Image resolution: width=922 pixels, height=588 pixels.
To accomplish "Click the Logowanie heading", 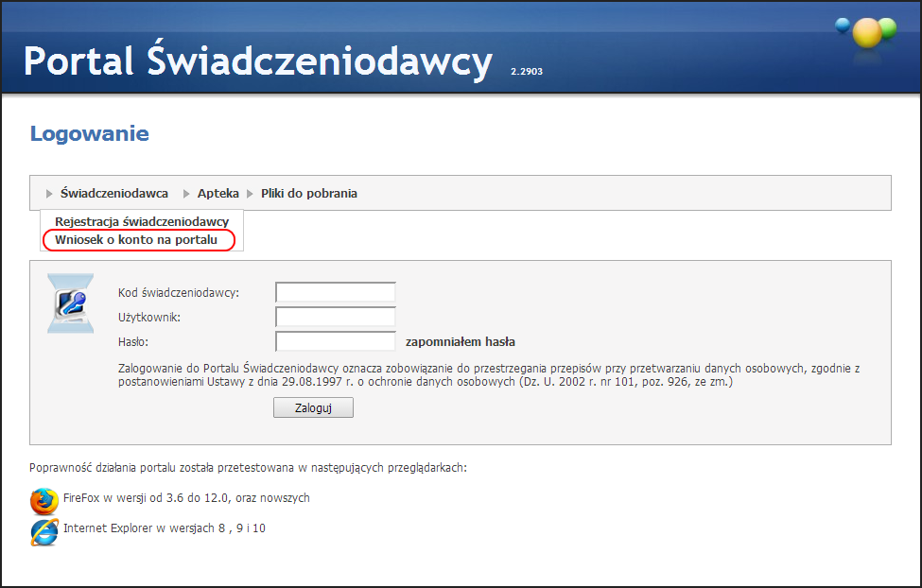I will click(90, 133).
